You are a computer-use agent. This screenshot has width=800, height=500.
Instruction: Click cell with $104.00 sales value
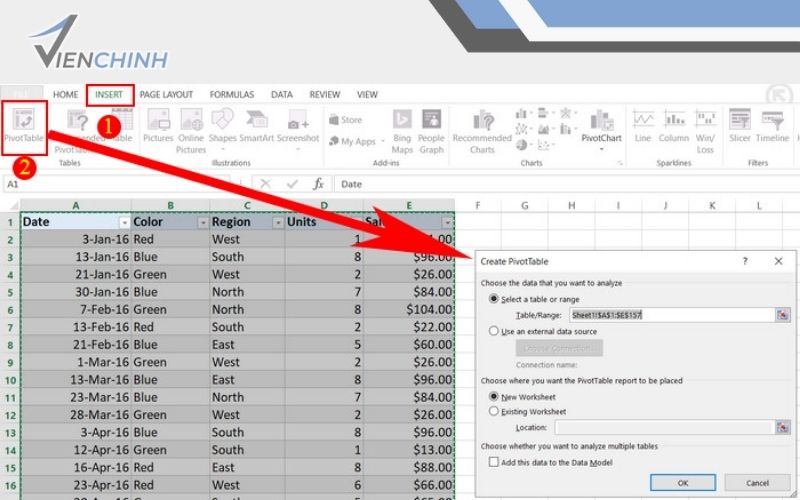(x=409, y=309)
